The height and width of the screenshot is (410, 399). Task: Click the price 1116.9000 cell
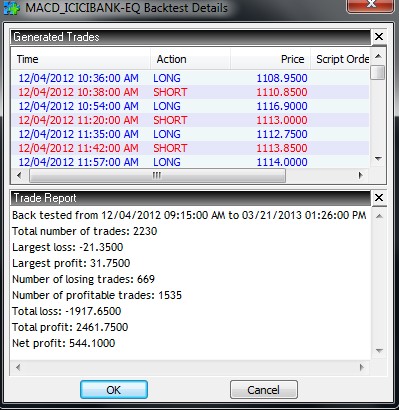pyautogui.click(x=282, y=106)
